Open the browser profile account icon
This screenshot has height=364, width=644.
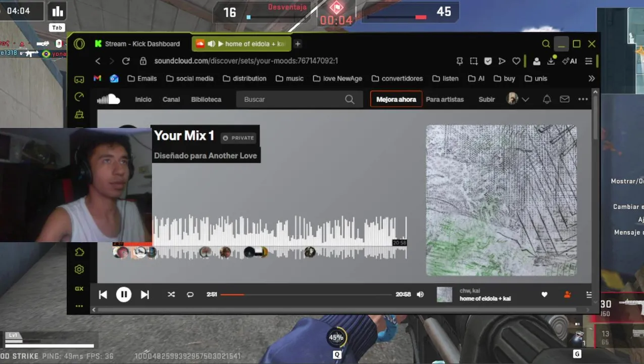[x=536, y=61]
